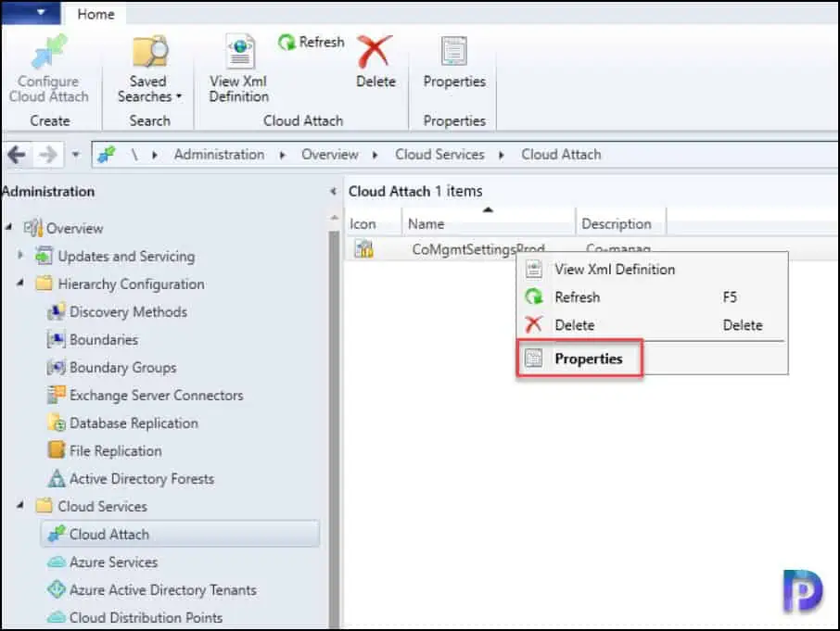This screenshot has height=631, width=840.
Task: Click Administration in the breadcrumb
Action: pos(219,155)
